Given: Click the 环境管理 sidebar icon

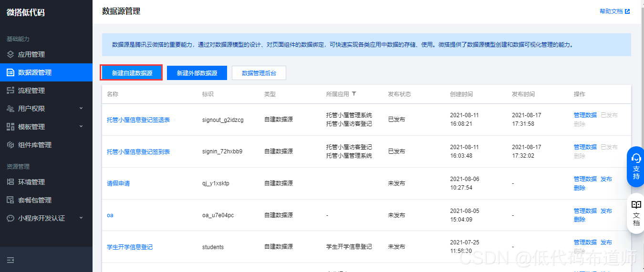Looking at the screenshot, I should [x=10, y=182].
